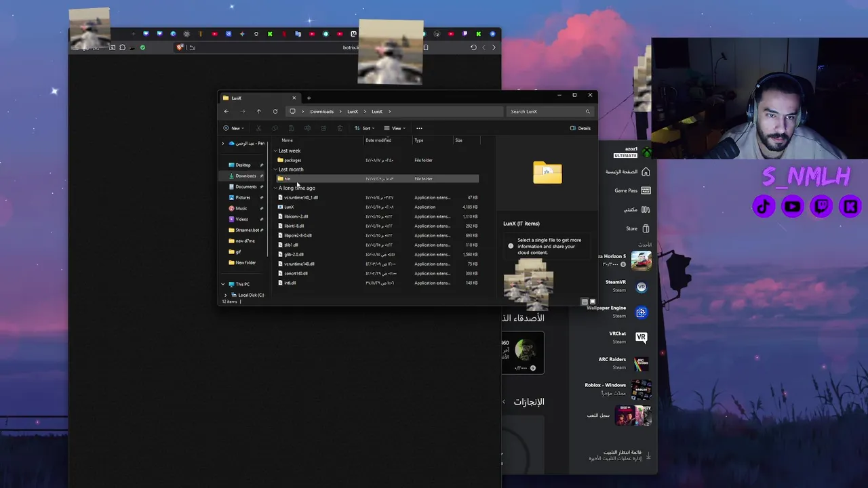Sort by Name column header
Viewport: 868px width, 488px height.
click(x=288, y=140)
